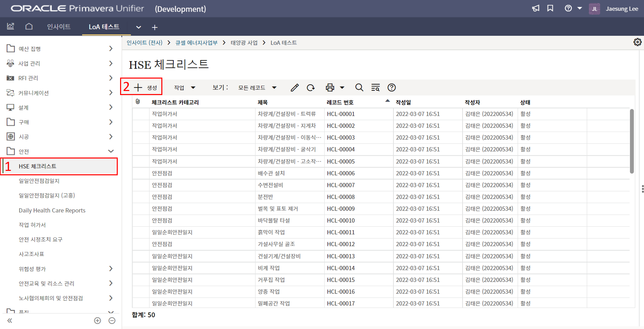Select Daily Health Care Reports in sidebar
Viewport: 644px width, 329px height.
pyautogui.click(x=52, y=210)
